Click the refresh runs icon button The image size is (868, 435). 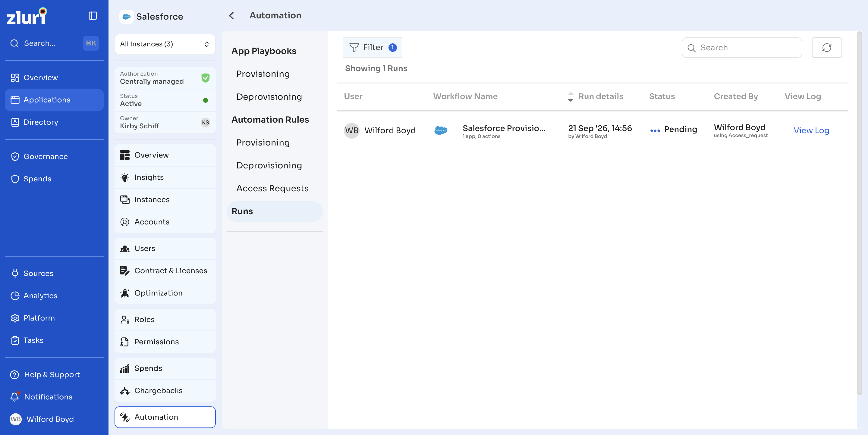pyautogui.click(x=826, y=48)
